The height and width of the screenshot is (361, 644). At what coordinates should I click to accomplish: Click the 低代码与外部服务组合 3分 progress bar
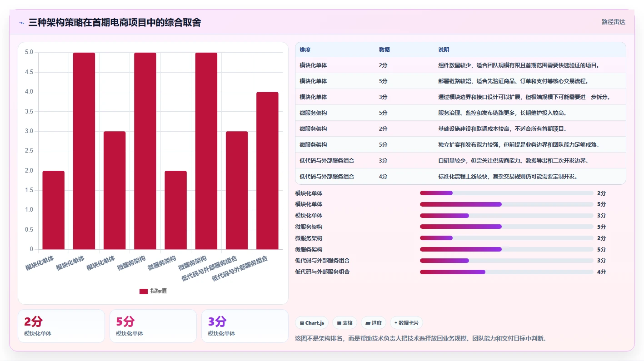[507, 261]
